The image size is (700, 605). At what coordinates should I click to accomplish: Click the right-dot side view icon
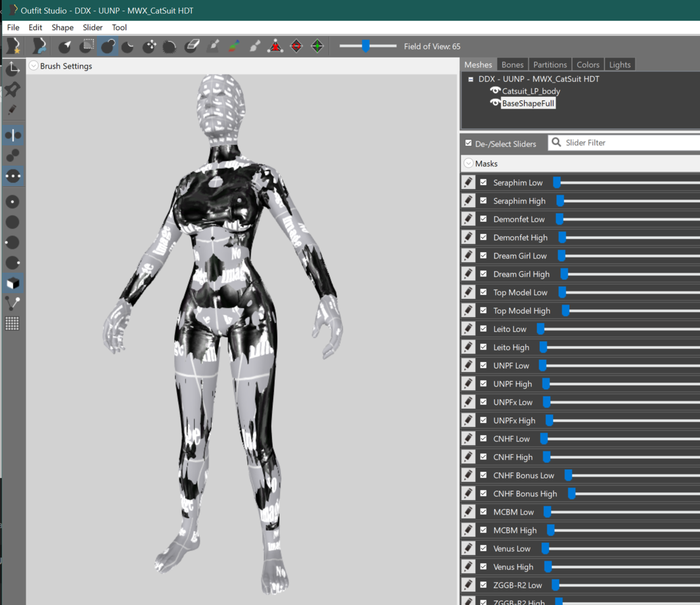tap(12, 263)
